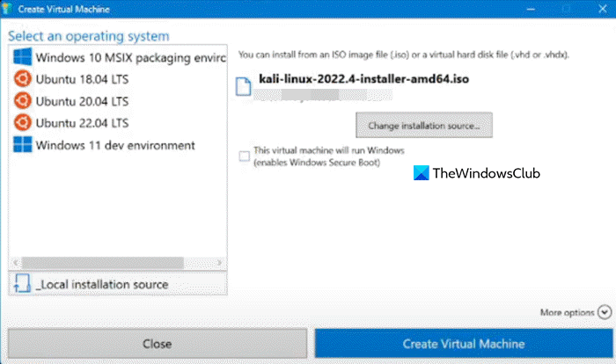
Task: Click the Windows 10 MSIX packaging icon
Action: (22, 59)
